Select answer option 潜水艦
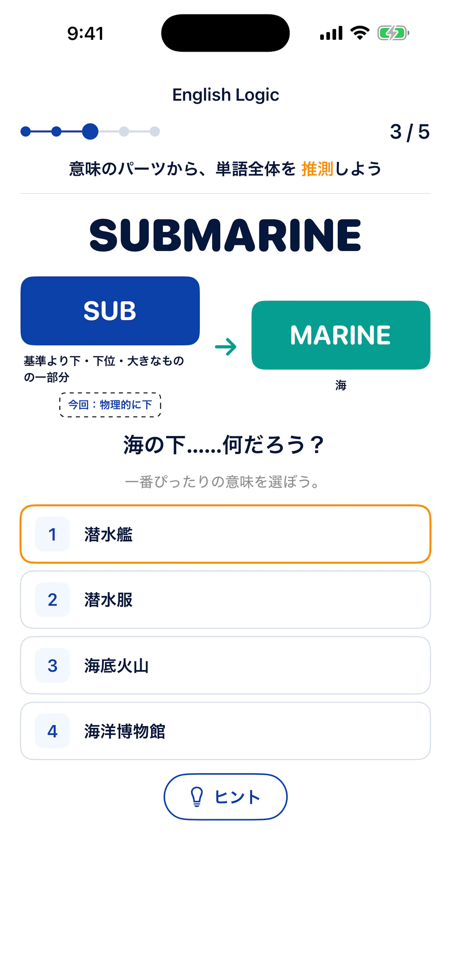Image resolution: width=451 pixels, height=980 pixels. point(225,534)
